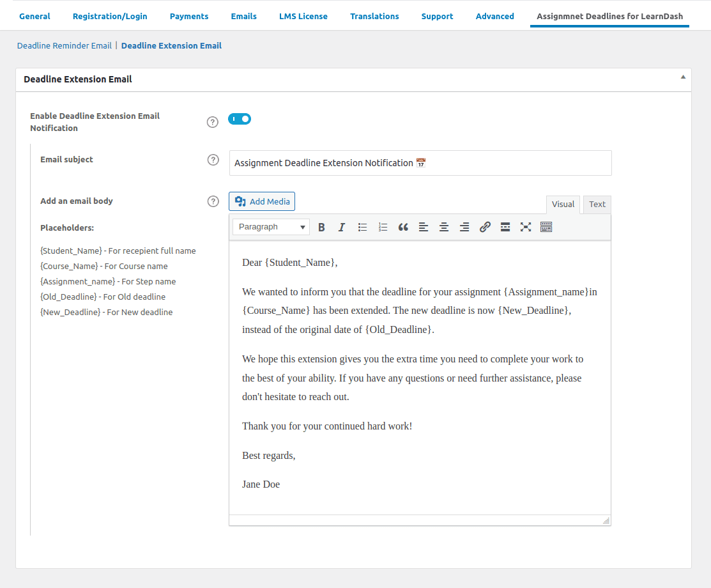Open the Deadline Reminder Email link

[64, 45]
